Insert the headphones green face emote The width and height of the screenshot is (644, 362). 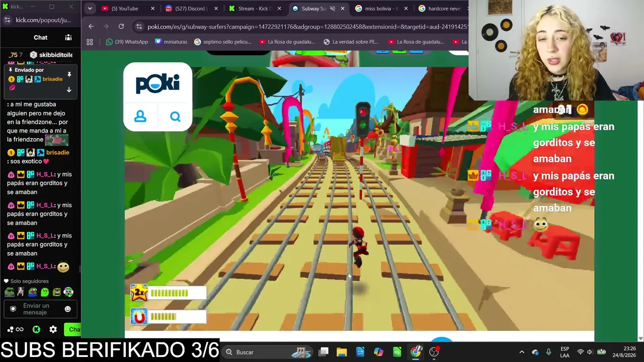(68, 292)
